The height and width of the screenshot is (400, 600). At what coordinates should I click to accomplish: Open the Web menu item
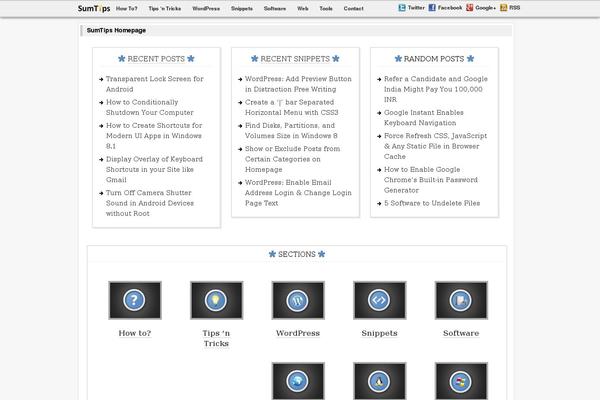303,8
